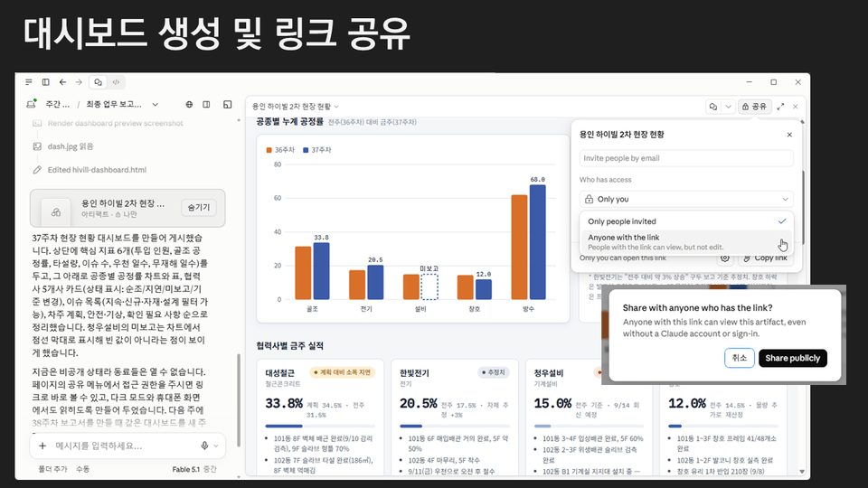Expand the chevron next to the microphone
The image size is (868, 488).
point(216,446)
